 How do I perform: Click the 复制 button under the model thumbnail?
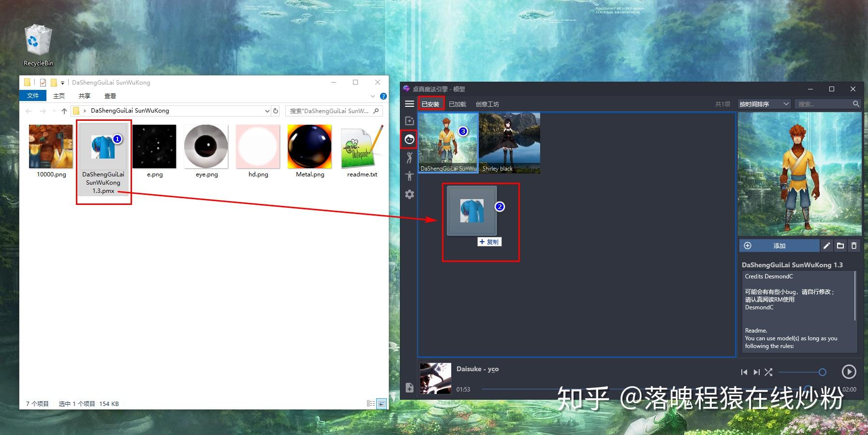(x=490, y=242)
